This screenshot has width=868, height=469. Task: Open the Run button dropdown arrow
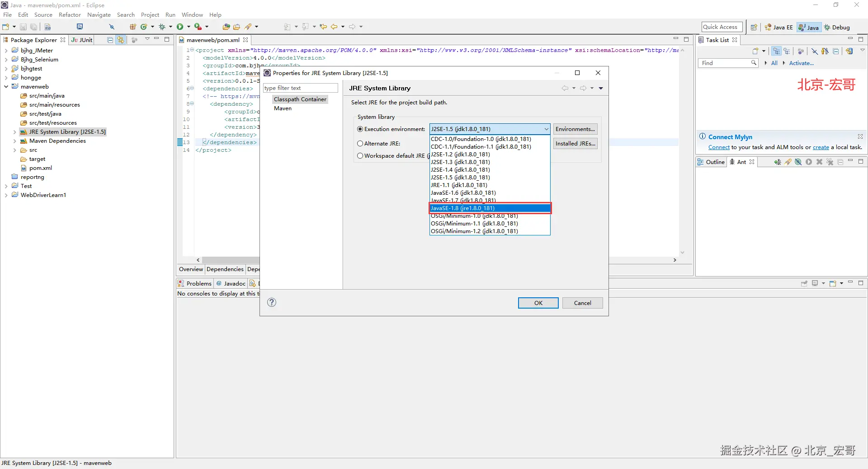pos(189,27)
